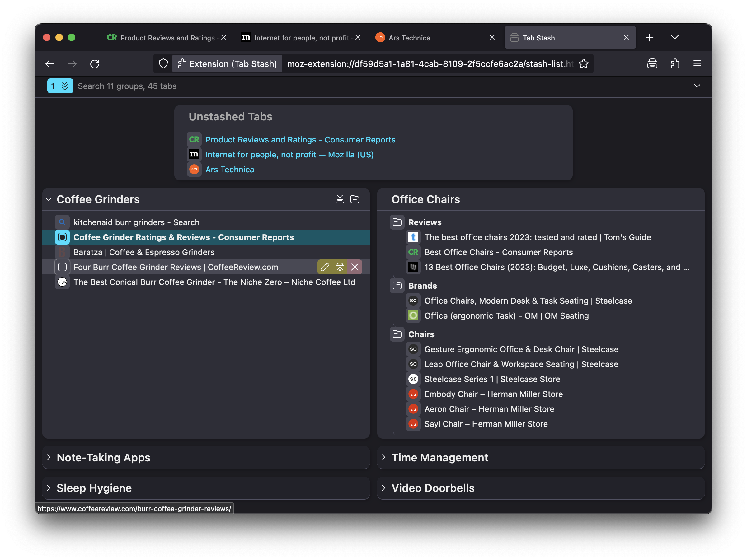747x560 pixels.
Task: Click the OM Seating green favicon
Action: (x=413, y=315)
